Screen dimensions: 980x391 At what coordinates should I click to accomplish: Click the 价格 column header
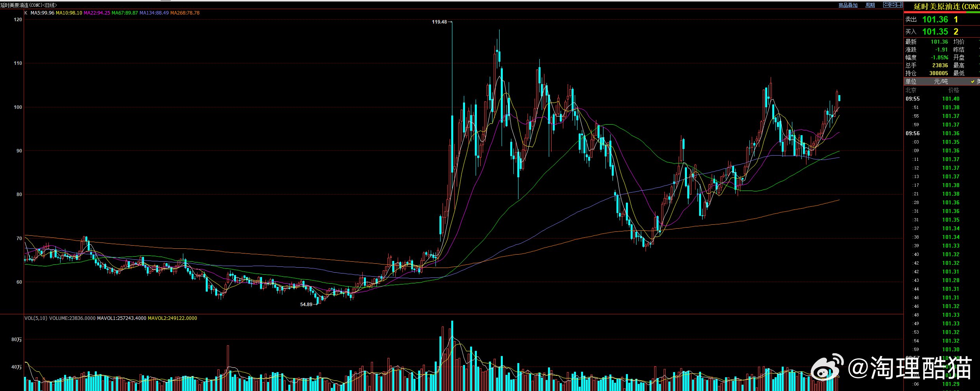pyautogui.click(x=954, y=90)
